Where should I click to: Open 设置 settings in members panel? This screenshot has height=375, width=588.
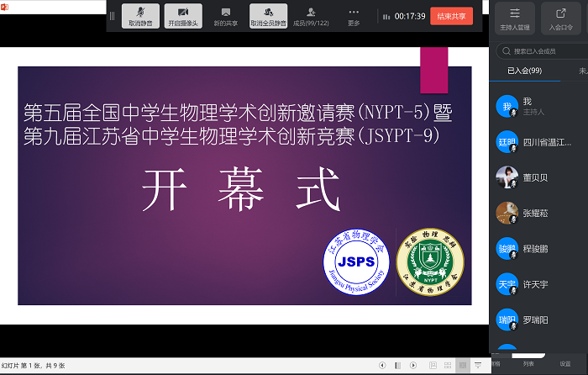(x=565, y=364)
